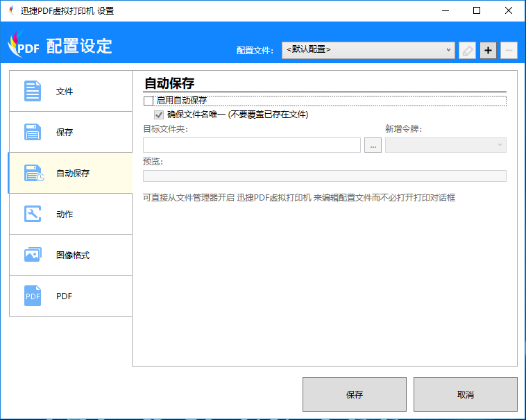Viewport: 526px width, 420px height.
Task: Click the 配置文件: label in header
Action: [x=255, y=50]
